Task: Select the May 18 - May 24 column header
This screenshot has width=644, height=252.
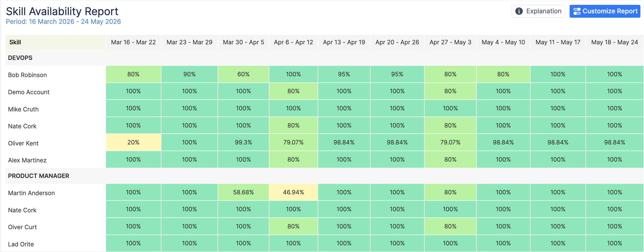Action: click(x=614, y=42)
